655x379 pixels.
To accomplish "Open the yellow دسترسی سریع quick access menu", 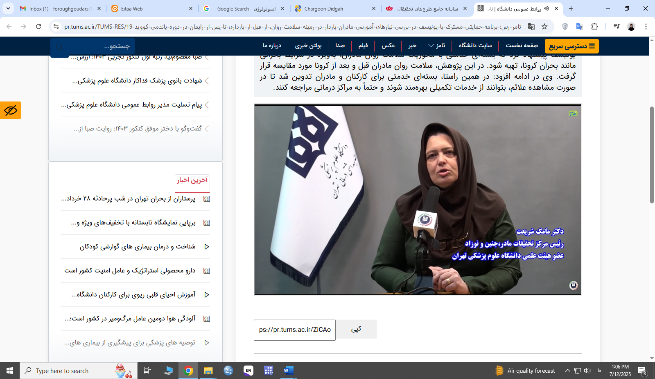I will point(571,46).
